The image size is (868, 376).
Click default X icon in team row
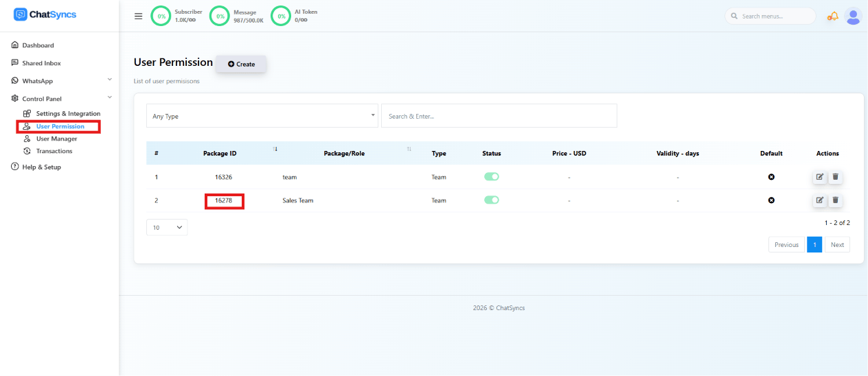pos(771,177)
